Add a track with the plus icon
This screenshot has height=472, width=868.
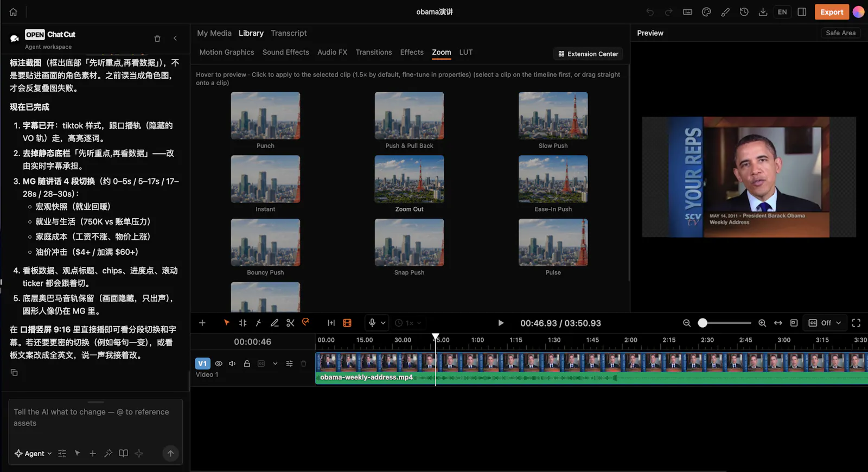(202, 323)
